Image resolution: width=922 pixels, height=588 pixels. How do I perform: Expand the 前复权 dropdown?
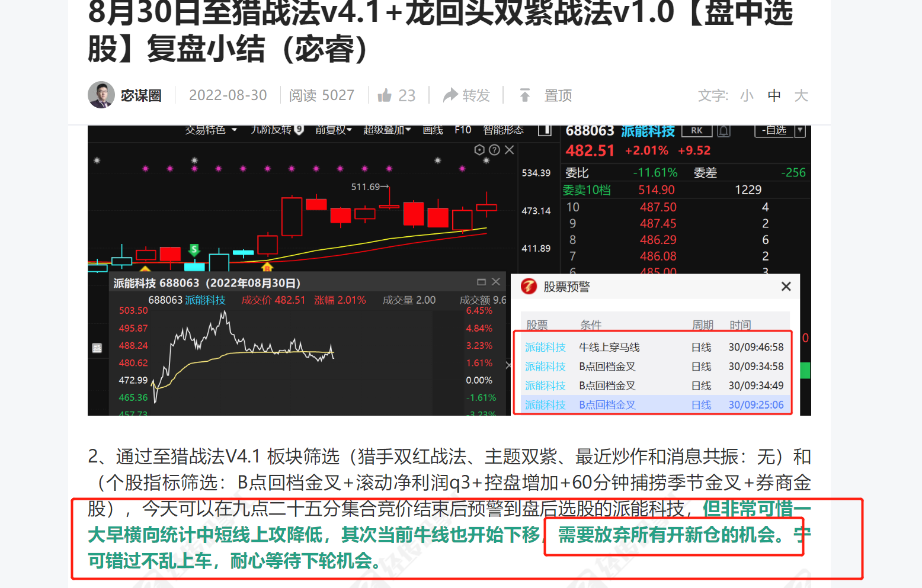coord(334,130)
